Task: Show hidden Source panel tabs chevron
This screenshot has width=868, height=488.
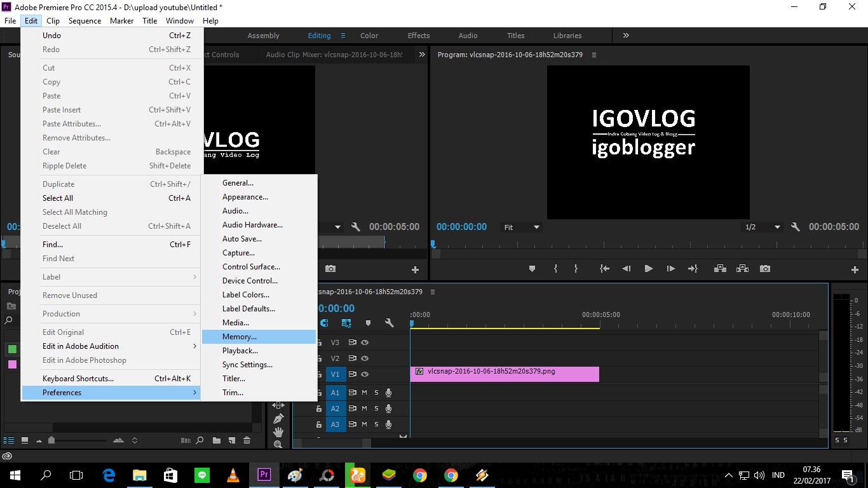Action: tap(422, 55)
